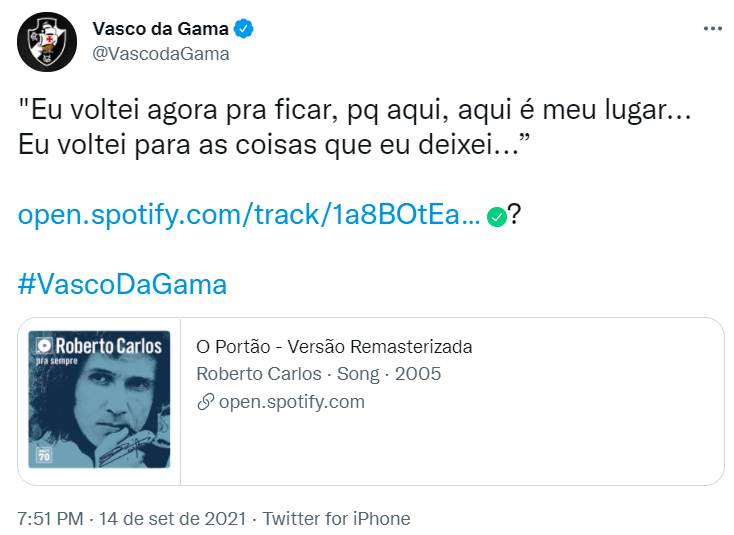Click the chain link icon in card
This screenshot has height=535, width=734.
205,402
